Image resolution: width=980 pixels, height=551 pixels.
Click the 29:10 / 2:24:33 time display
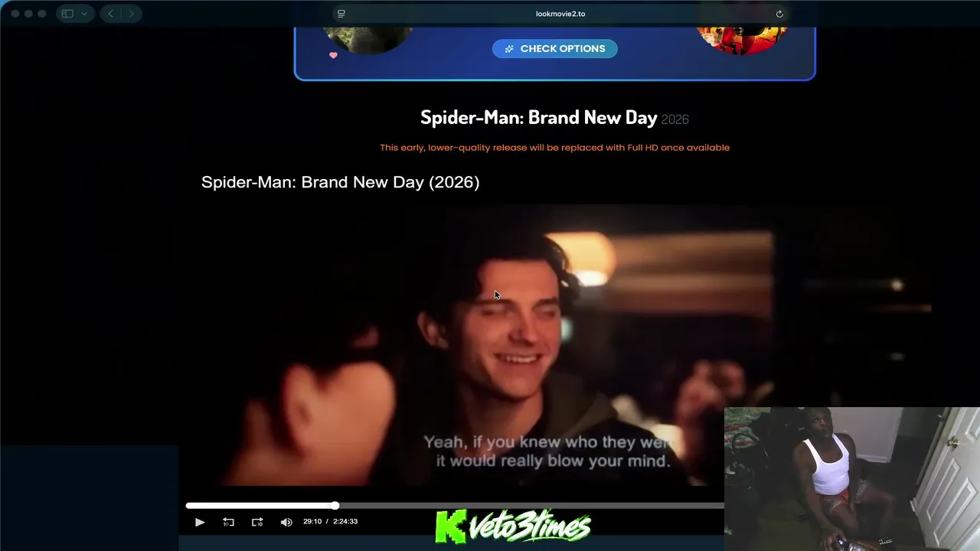click(x=330, y=522)
